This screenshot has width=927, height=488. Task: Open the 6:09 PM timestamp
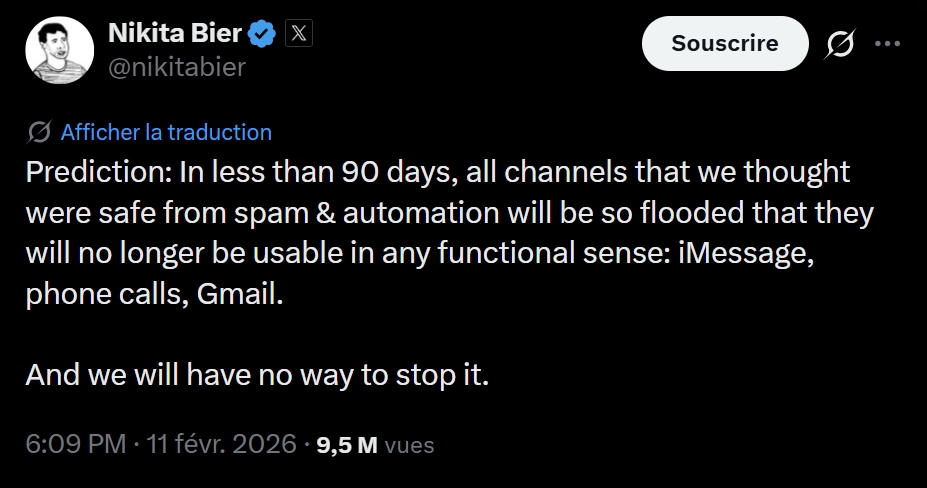76,444
